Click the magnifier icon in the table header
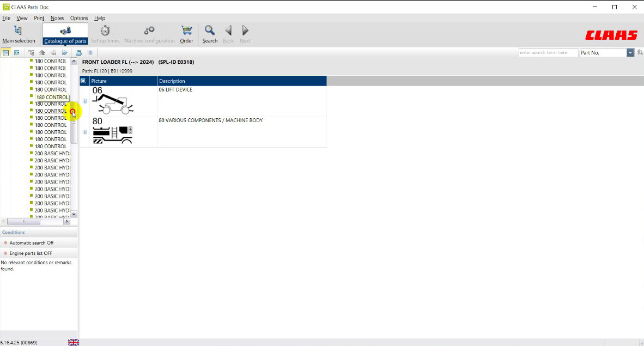Viewport: 644px width, 346px height. 83,81
